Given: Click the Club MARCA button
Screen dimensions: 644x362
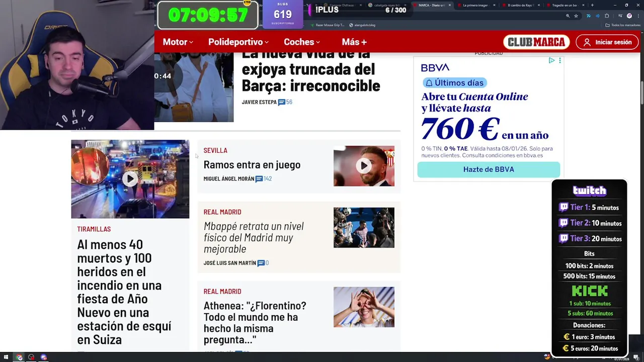Looking at the screenshot, I should click(536, 42).
